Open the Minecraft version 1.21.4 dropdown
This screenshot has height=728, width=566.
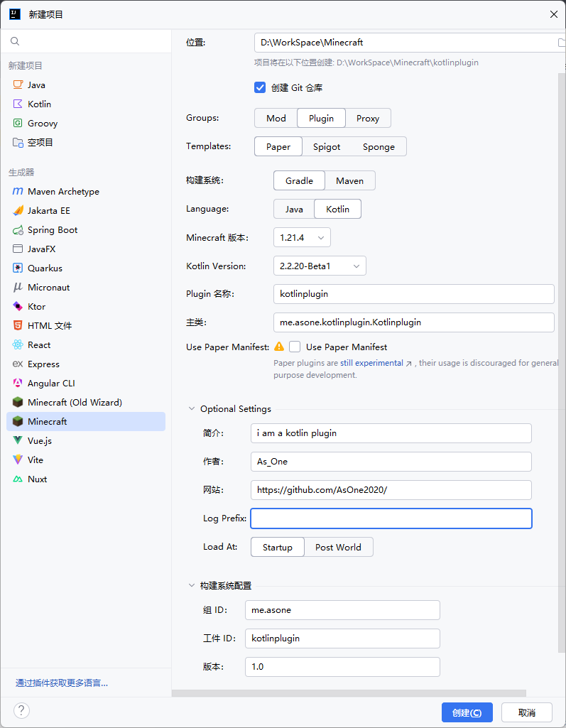coord(302,238)
